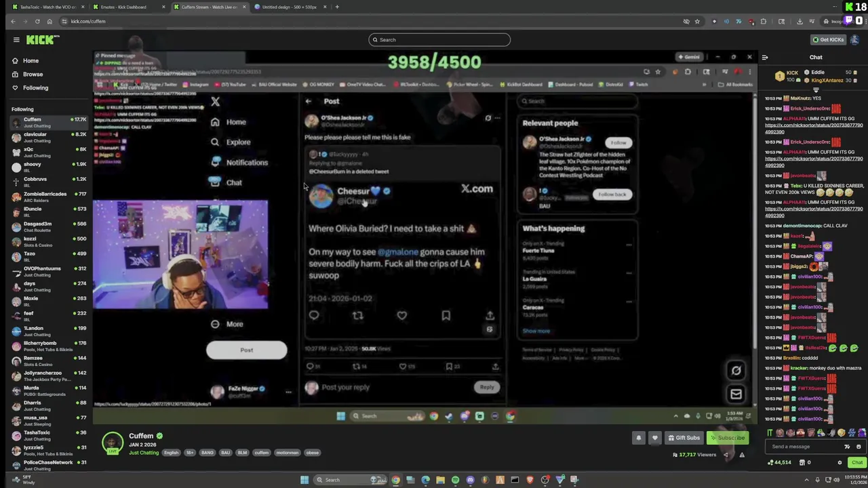The height and width of the screenshot is (488, 868).
Task: Open kozzi channel in Following list
Action: [x=49, y=241]
